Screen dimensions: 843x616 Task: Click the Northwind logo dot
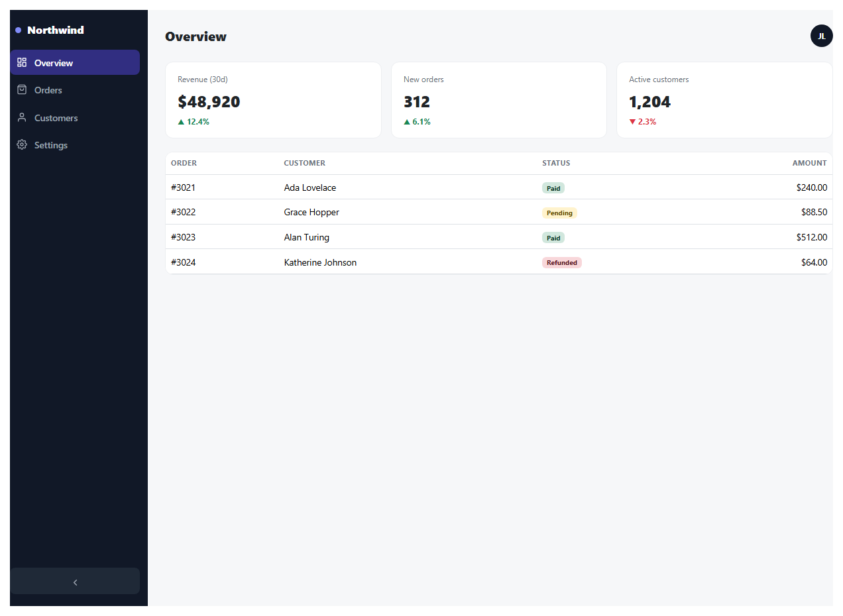pos(18,30)
